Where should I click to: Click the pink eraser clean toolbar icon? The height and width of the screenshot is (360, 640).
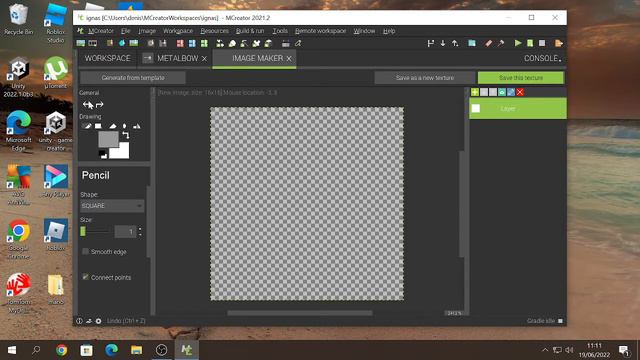[488, 43]
